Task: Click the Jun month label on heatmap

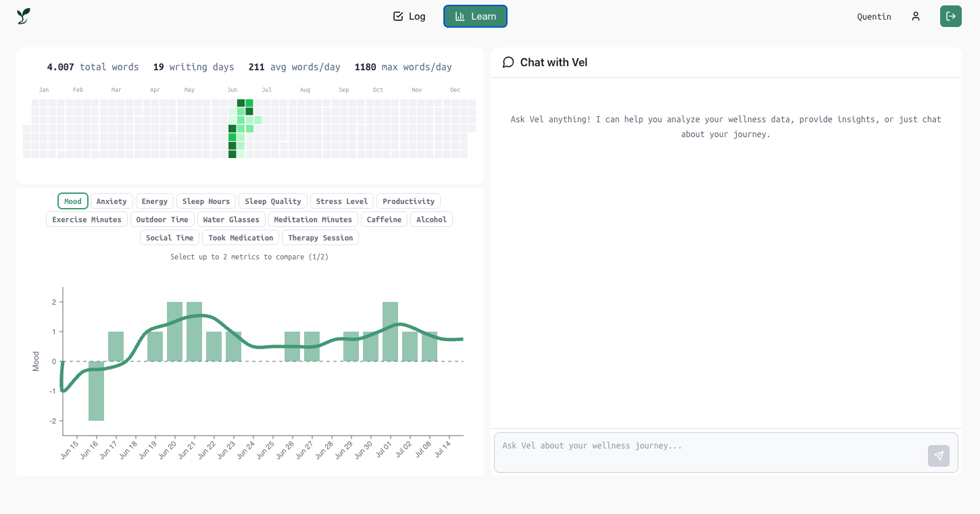Action: point(232,90)
